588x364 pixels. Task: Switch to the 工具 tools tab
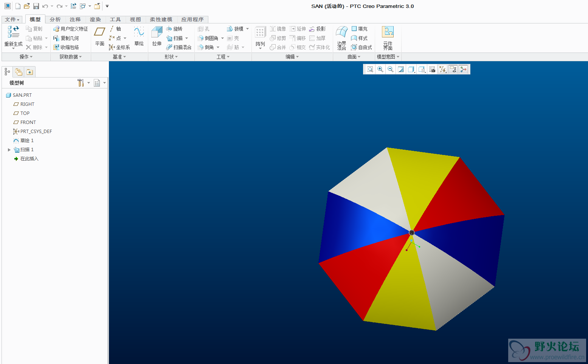[115, 19]
